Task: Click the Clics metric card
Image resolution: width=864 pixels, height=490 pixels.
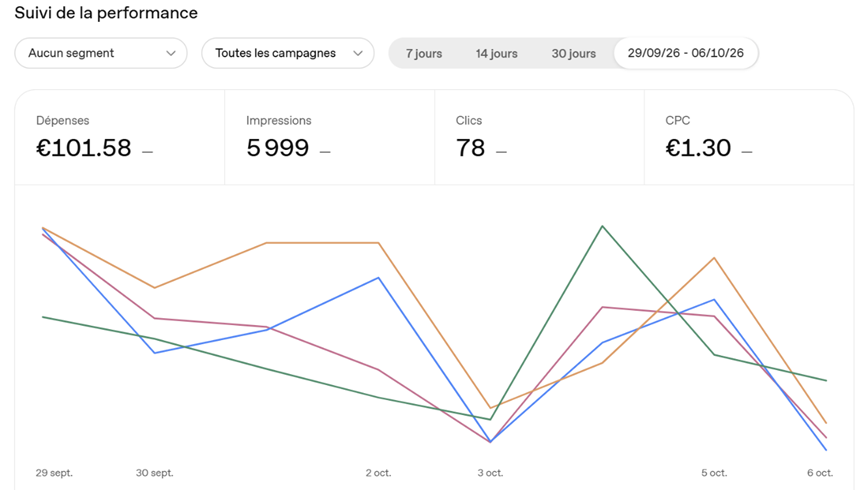Action: pos(539,137)
